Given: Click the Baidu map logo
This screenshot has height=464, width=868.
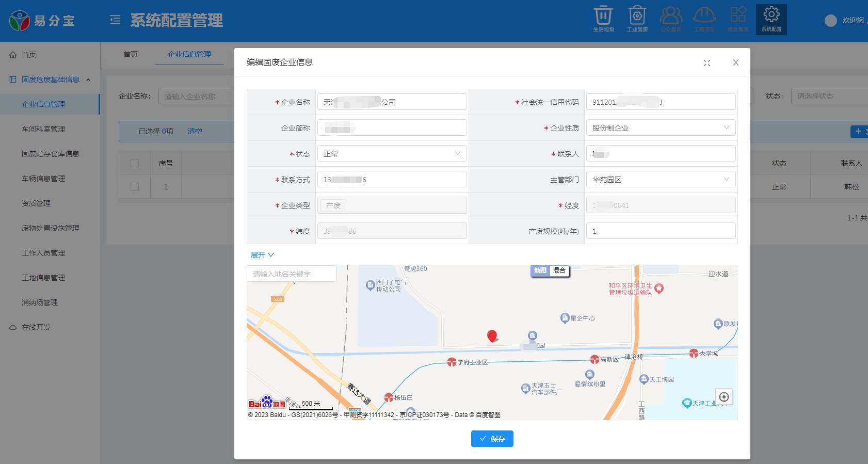Looking at the screenshot, I should pyautogui.click(x=267, y=403).
